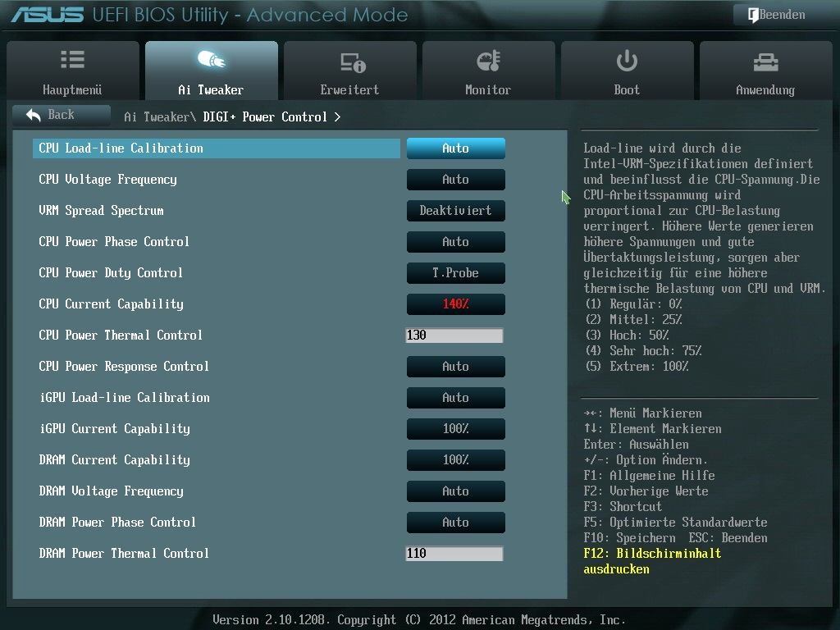This screenshot has height=630, width=840.
Task: Click the DIGI+ Power Control breadcrumb
Action: tap(265, 116)
